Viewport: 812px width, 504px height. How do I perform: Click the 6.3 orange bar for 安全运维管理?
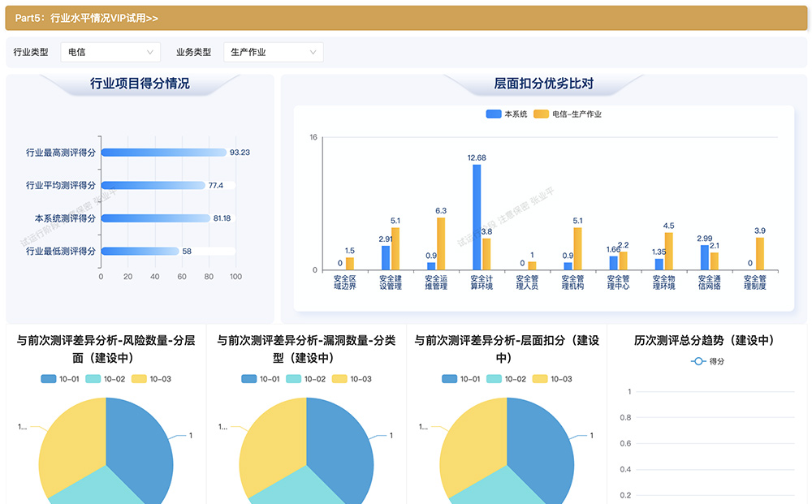pos(441,243)
